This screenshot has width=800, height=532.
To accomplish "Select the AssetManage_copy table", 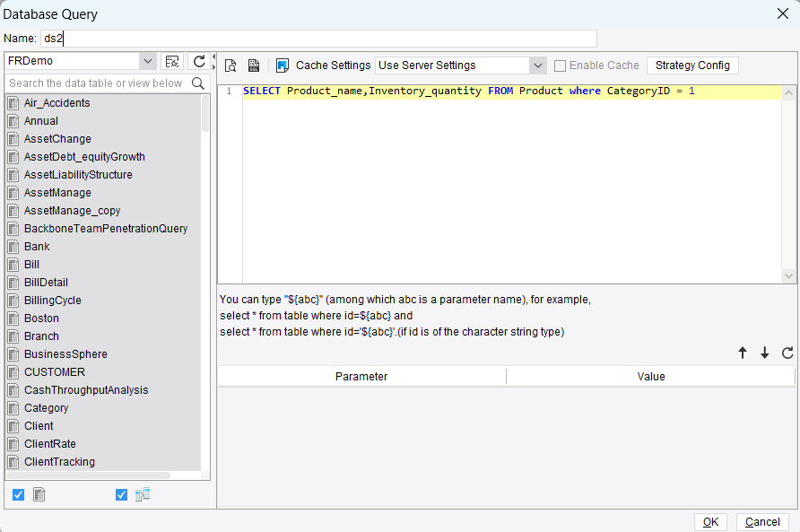I will 73,211.
